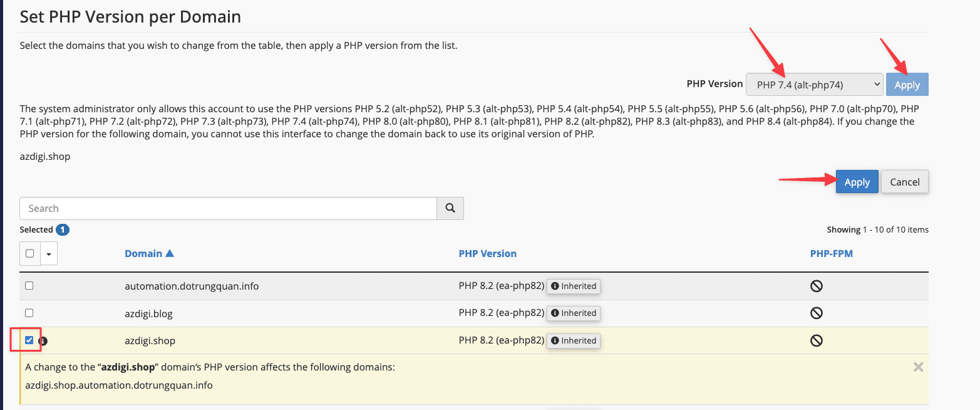Toggle the select-all domains checkbox
The height and width of the screenshot is (410, 980).
tap(29, 254)
